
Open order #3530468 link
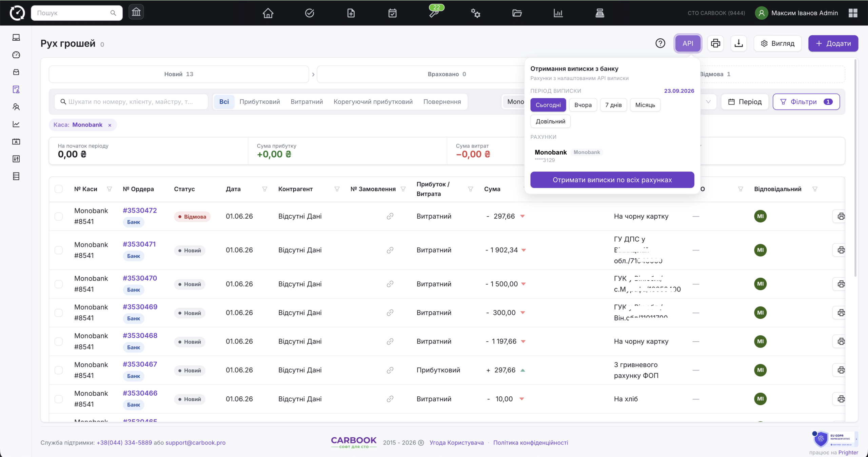coord(140,336)
